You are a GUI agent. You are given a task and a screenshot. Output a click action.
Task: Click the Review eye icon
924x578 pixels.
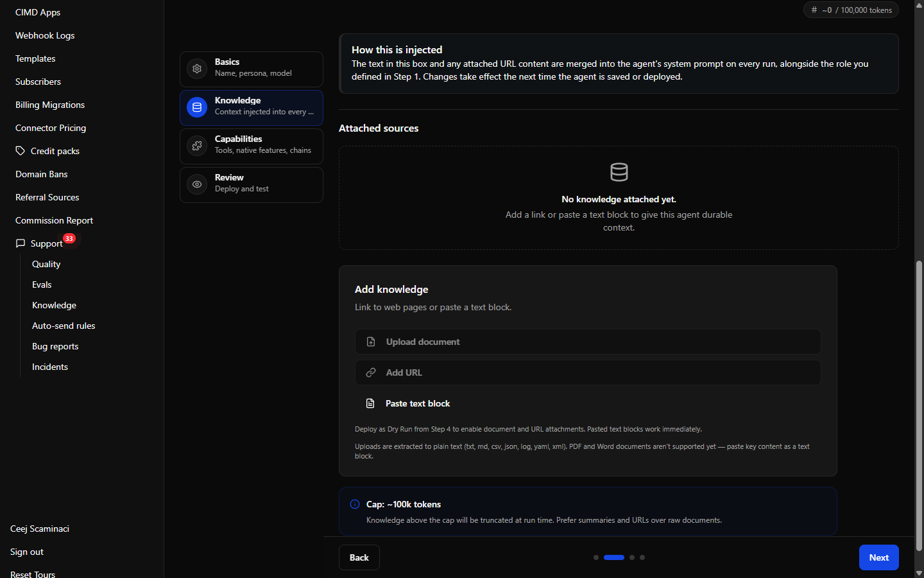197,184
